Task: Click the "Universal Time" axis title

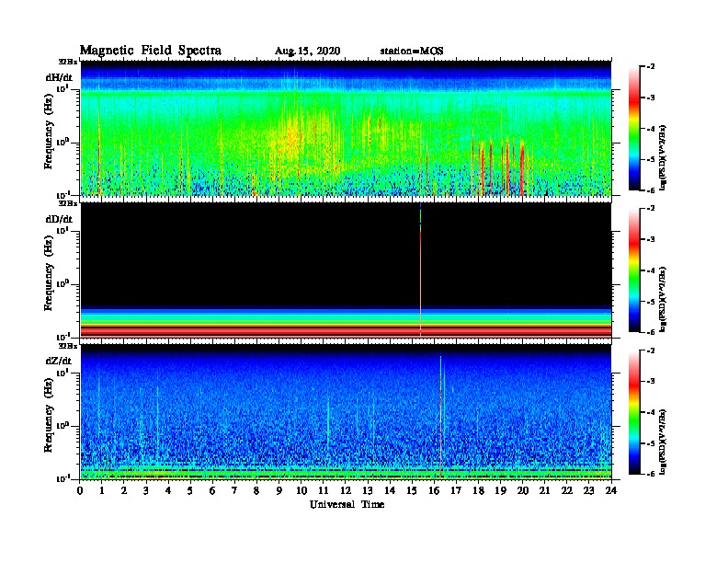Action: click(347, 504)
